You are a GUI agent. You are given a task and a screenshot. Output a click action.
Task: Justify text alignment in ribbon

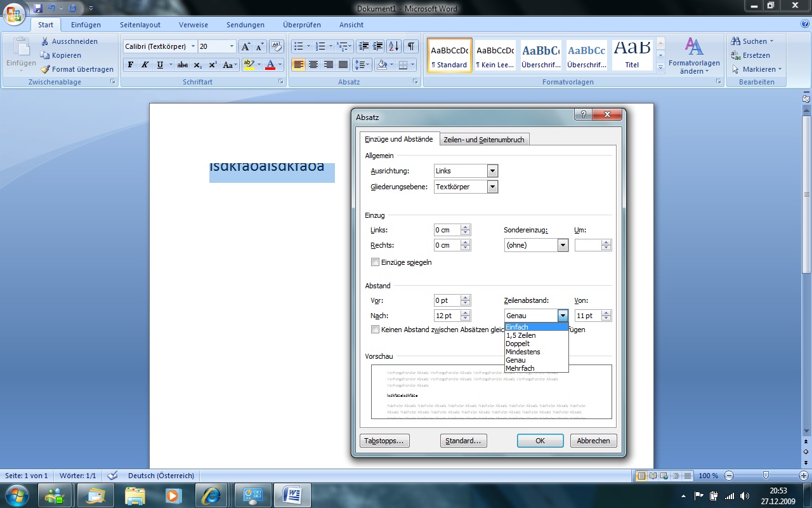(343, 65)
